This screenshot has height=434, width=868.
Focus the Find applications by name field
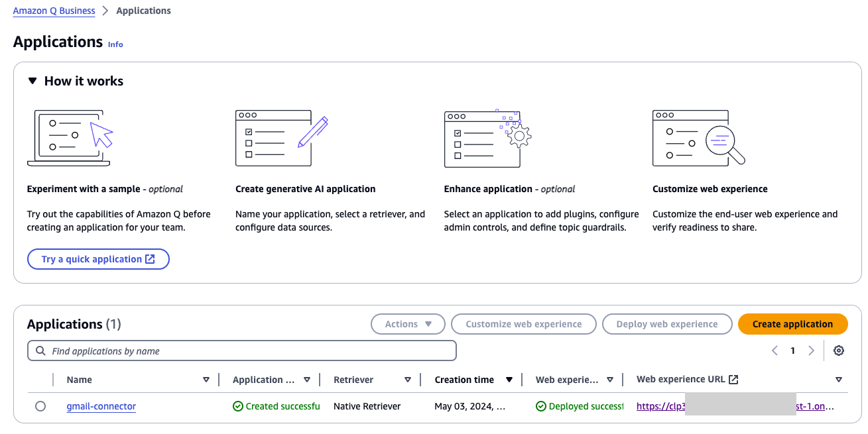click(242, 351)
